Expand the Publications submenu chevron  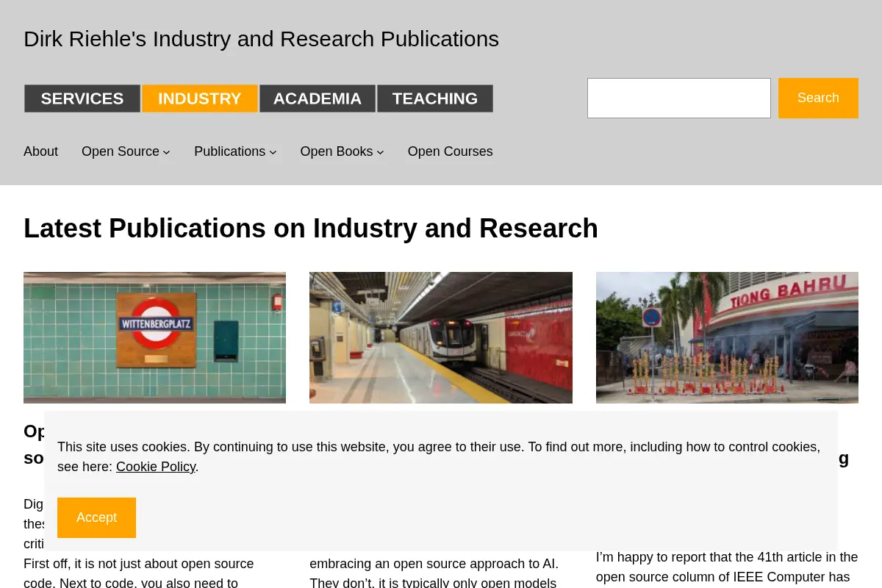[273, 152]
